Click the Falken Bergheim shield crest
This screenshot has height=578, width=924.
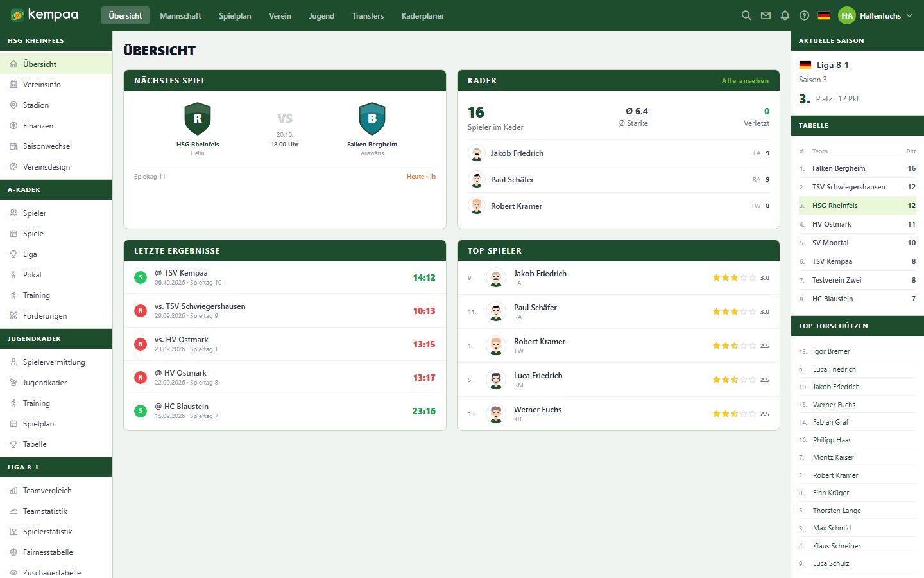(x=372, y=119)
